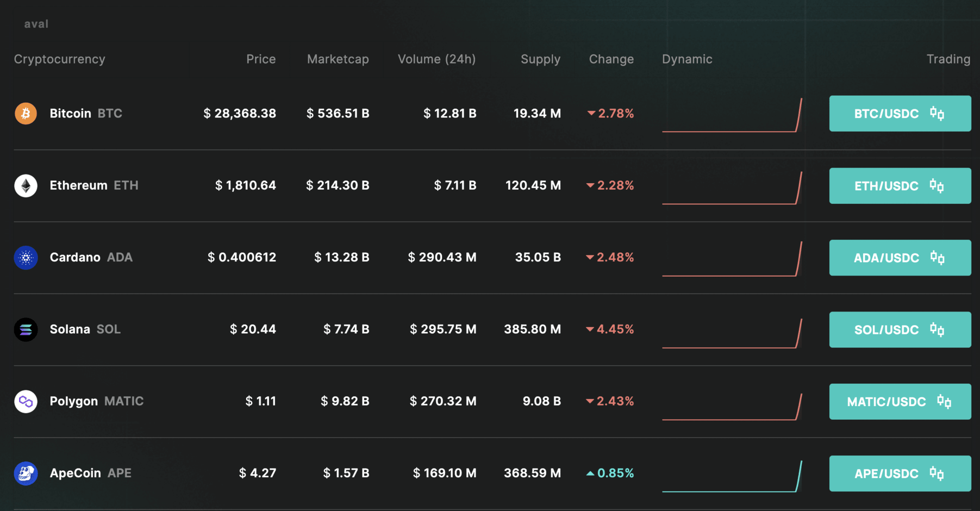The image size is (980, 511).
Task: Click Ethereum volume $ 7.11 B
Action: [x=455, y=185]
